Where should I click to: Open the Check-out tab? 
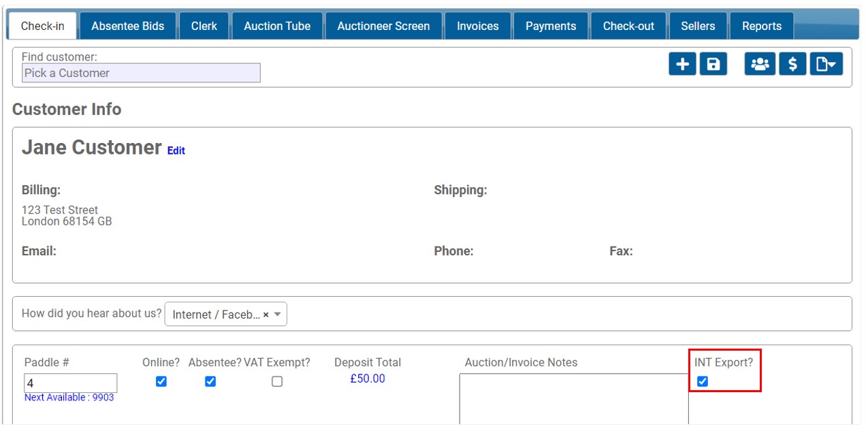tap(628, 26)
